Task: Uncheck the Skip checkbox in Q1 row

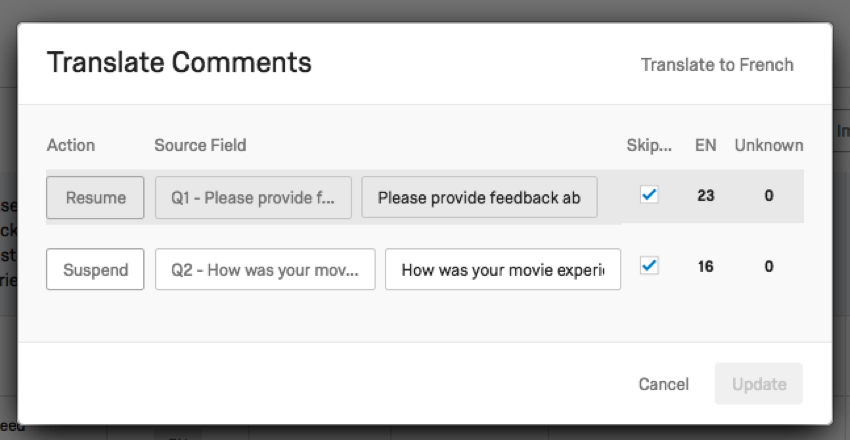Action: coord(650,195)
